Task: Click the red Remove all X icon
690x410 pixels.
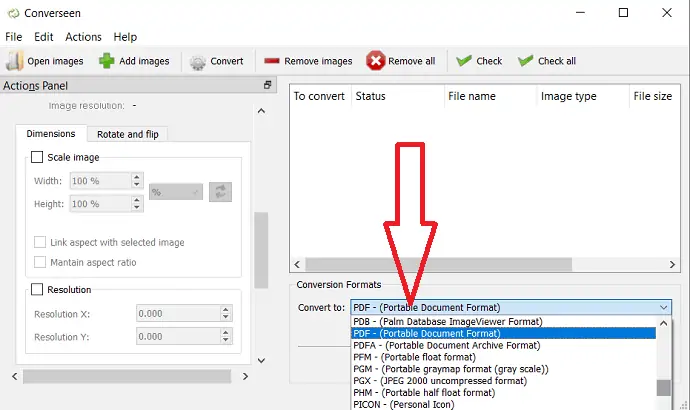Action: pos(375,61)
